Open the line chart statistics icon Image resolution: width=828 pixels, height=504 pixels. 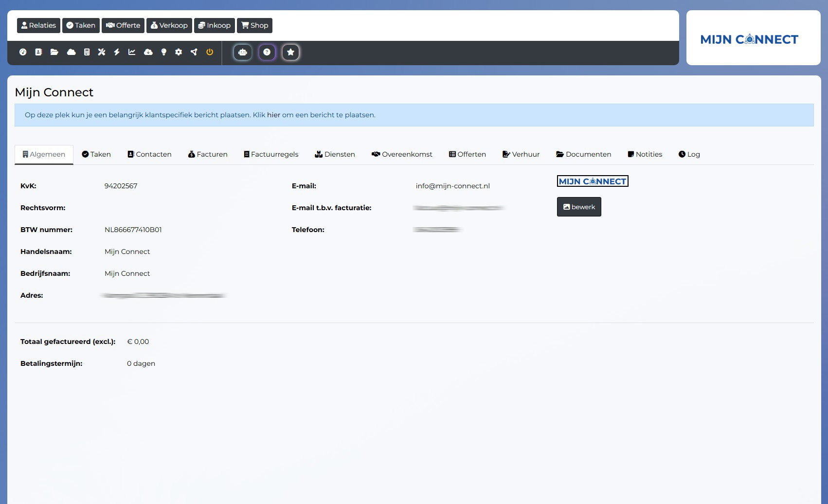(132, 52)
